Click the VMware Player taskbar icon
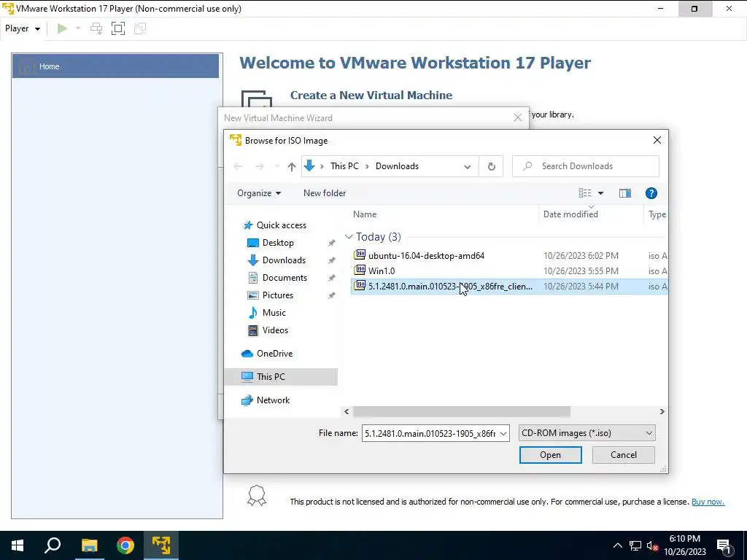 161,545
